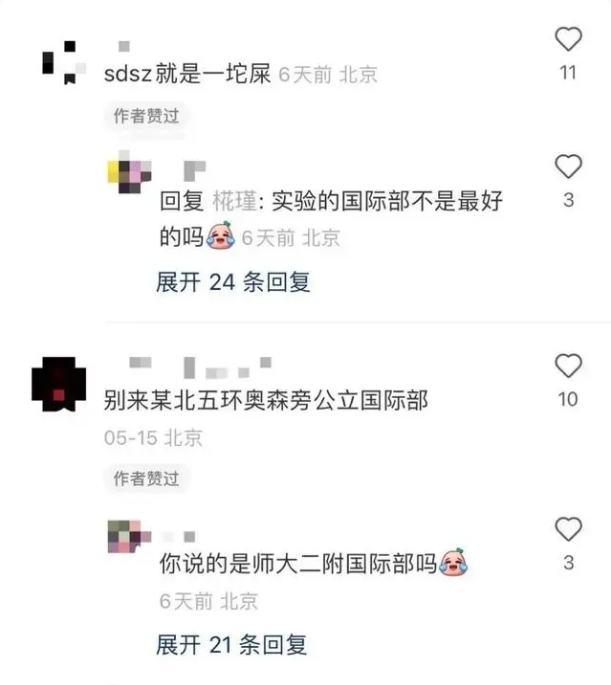The height and width of the screenshot is (685, 611).
Task: Like the 别来某北五环奥森旁 comment
Action: click(x=568, y=365)
